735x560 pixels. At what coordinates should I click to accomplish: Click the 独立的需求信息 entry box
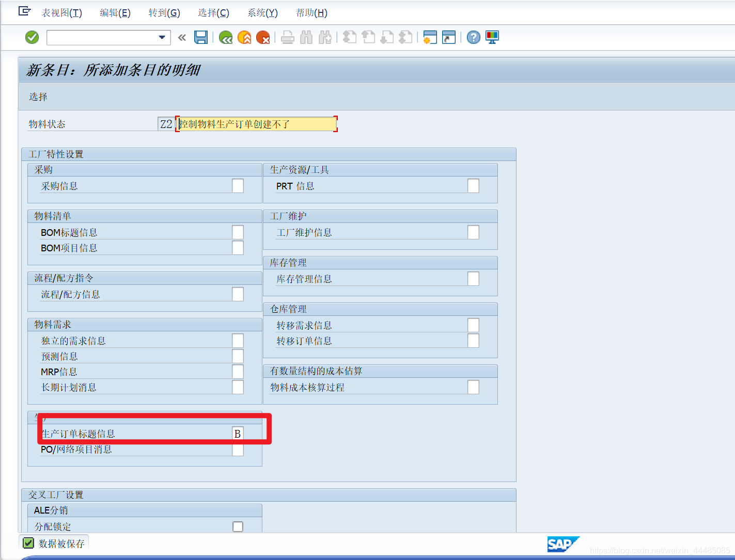238,341
